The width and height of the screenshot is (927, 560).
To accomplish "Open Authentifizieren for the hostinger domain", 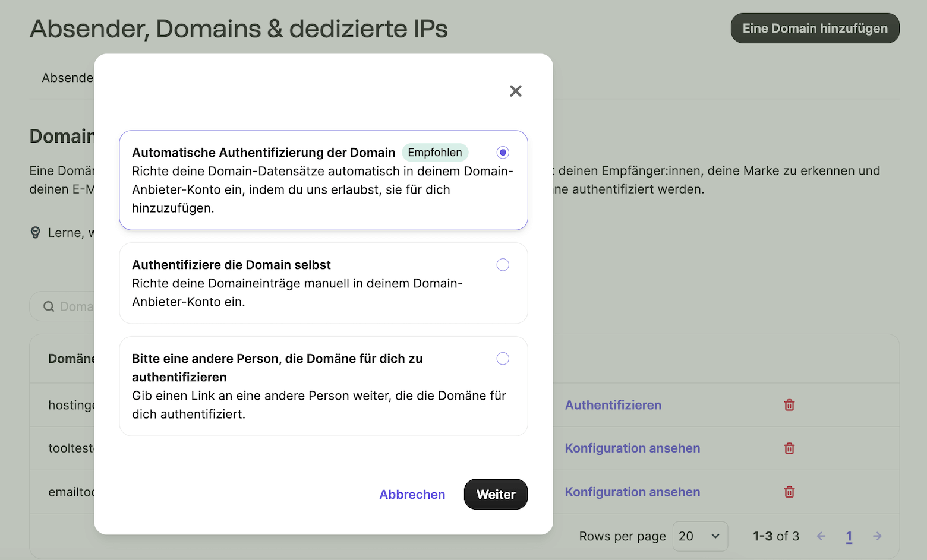I will 613,404.
